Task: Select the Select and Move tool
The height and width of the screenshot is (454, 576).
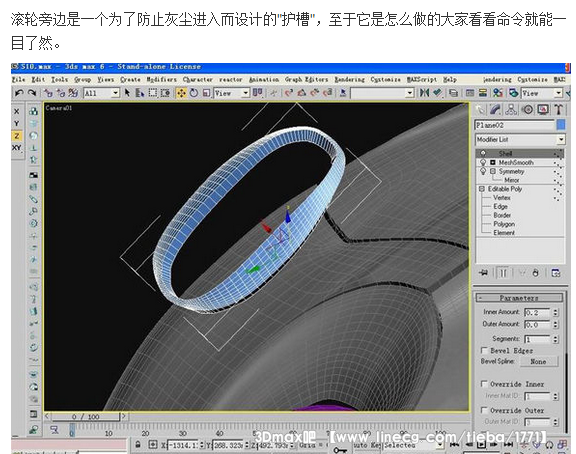Action: [181, 93]
